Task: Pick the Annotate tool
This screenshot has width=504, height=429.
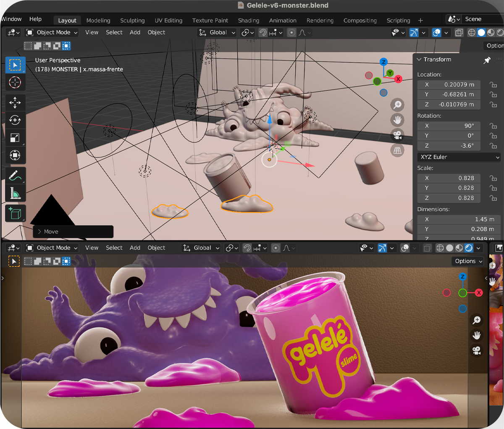Action: [x=15, y=175]
